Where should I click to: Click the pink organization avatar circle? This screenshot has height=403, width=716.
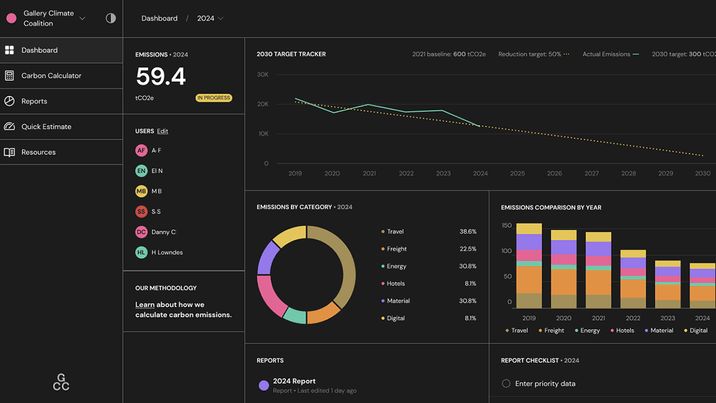point(11,18)
